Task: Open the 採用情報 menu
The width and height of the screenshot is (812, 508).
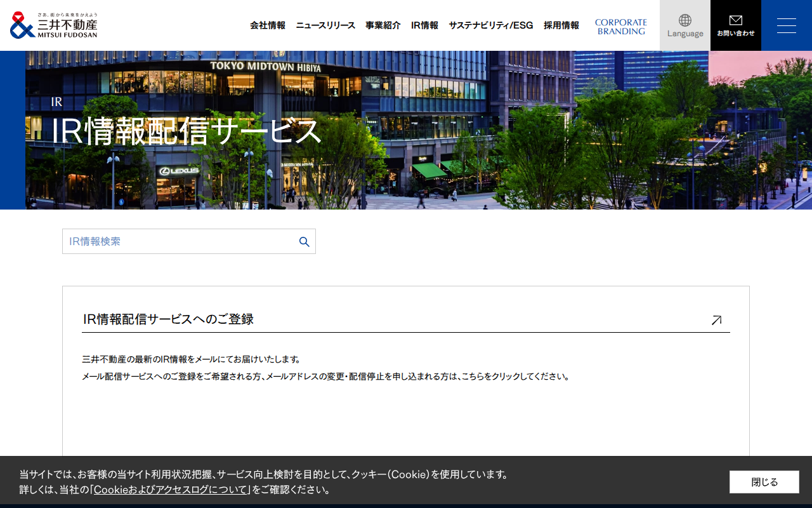Action: click(561, 25)
